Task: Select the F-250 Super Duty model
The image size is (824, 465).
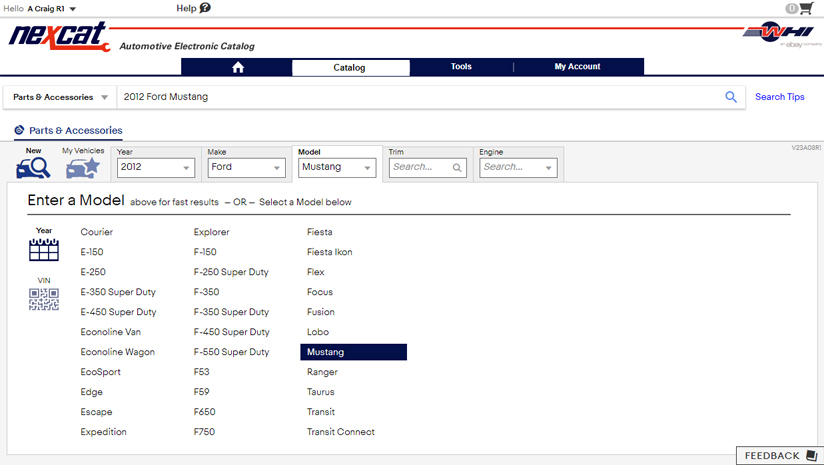Action: pyautogui.click(x=231, y=272)
